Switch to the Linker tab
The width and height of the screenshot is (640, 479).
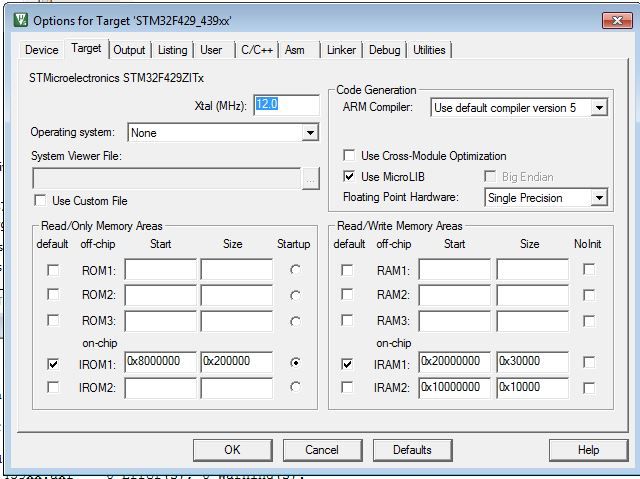coord(341,50)
